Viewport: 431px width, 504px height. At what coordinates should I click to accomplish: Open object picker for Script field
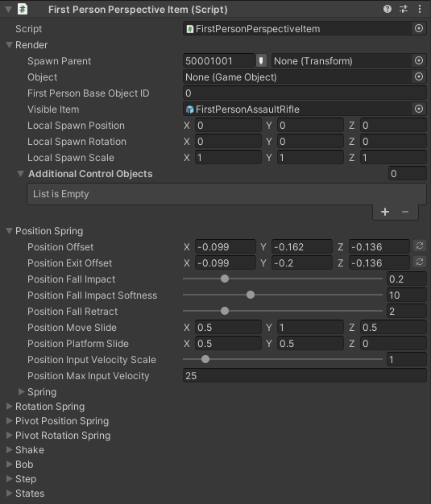(419, 29)
